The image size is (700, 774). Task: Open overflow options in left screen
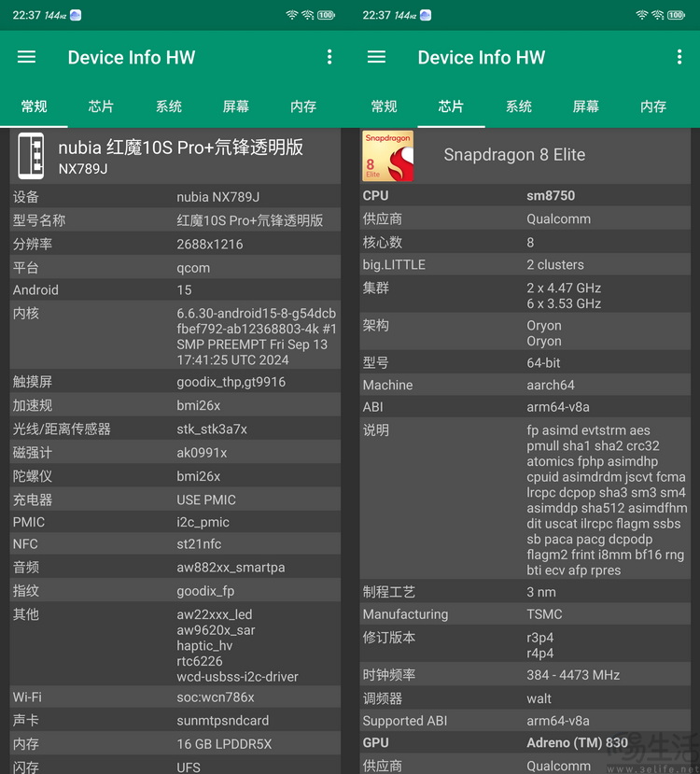click(329, 57)
